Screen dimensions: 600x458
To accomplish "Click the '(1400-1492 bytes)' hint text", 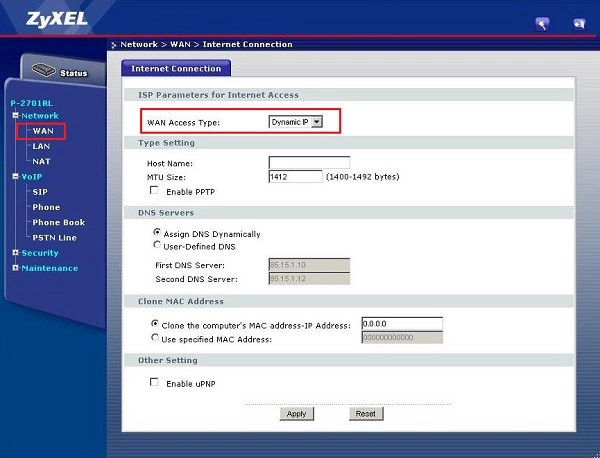I will (363, 177).
